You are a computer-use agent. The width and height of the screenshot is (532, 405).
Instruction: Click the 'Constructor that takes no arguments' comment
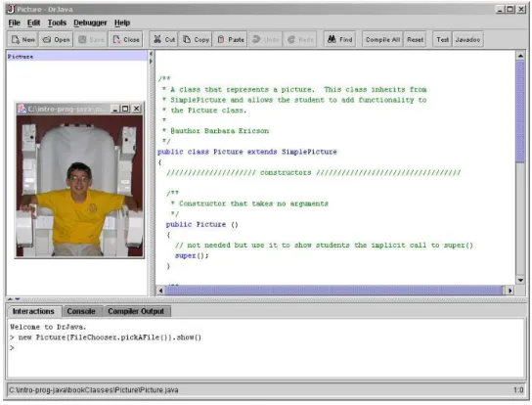coord(249,203)
